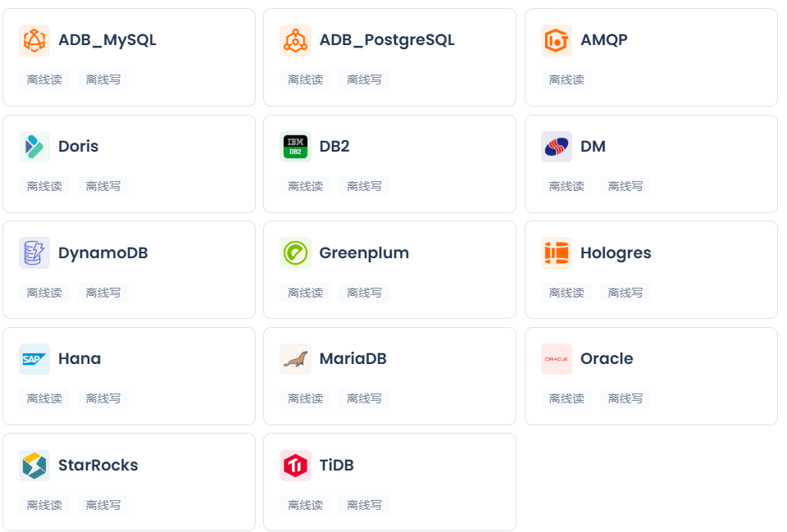Click the SAP Hana logo icon
This screenshot has height=532, width=787.
tap(34, 359)
